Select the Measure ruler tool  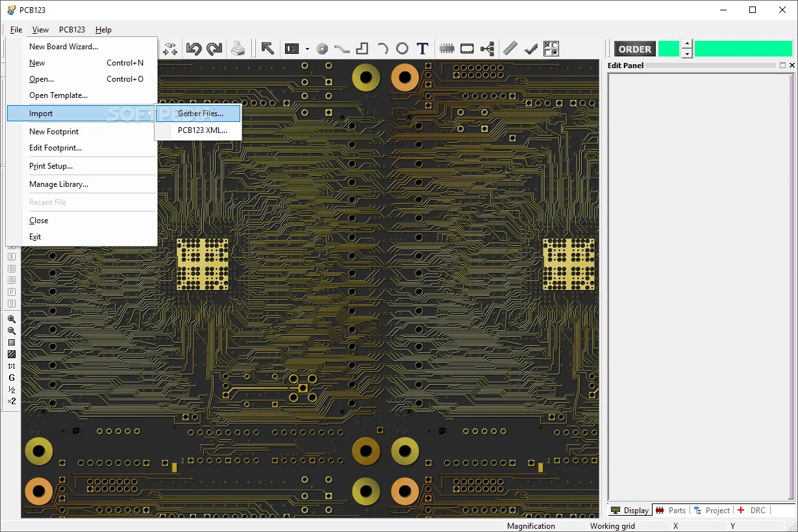tap(510, 48)
